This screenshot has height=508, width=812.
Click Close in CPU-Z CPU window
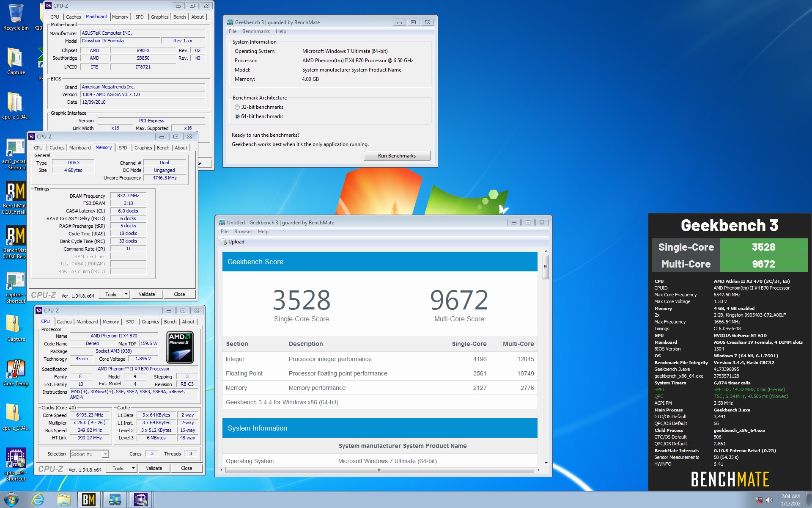[187, 468]
